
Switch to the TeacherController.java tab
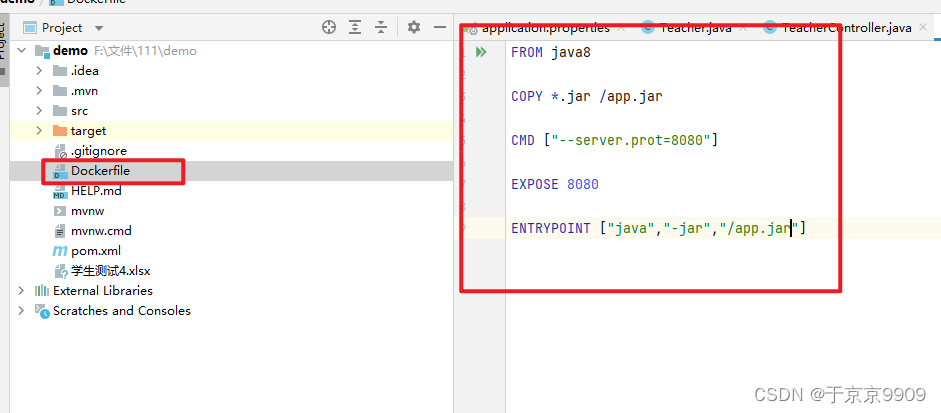[846, 28]
